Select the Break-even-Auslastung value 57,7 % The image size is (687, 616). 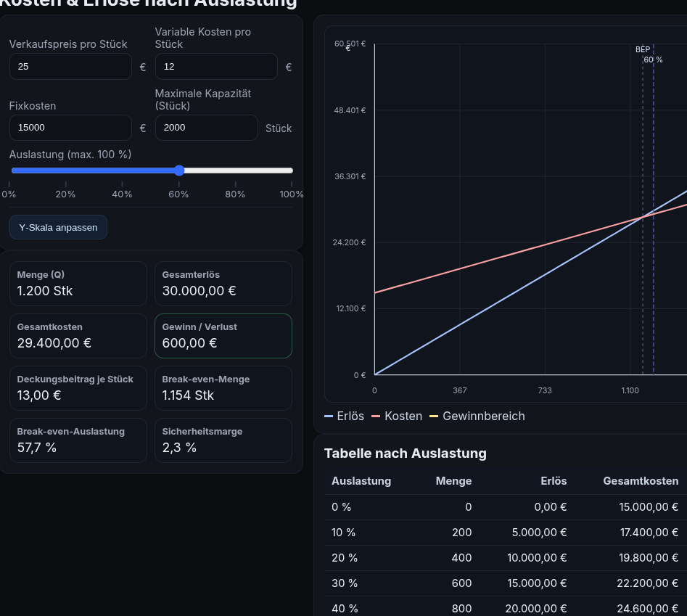(x=37, y=448)
